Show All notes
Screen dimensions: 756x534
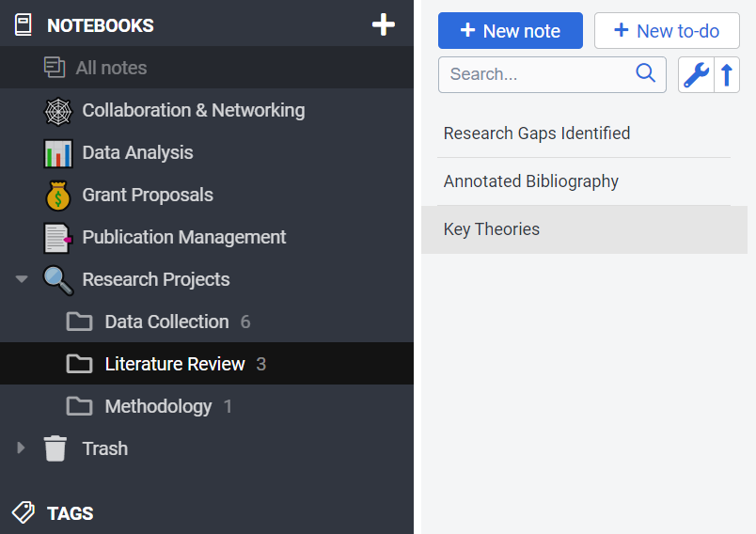(111, 68)
